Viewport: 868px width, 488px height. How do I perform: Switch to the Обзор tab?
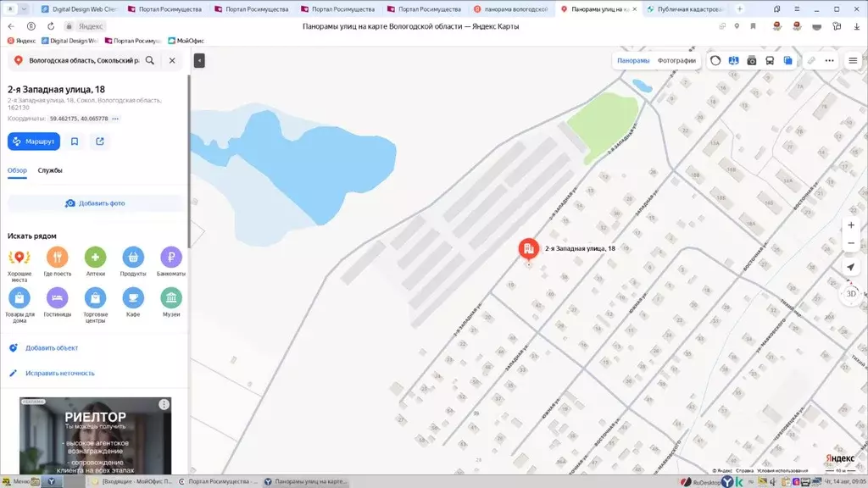click(17, 170)
